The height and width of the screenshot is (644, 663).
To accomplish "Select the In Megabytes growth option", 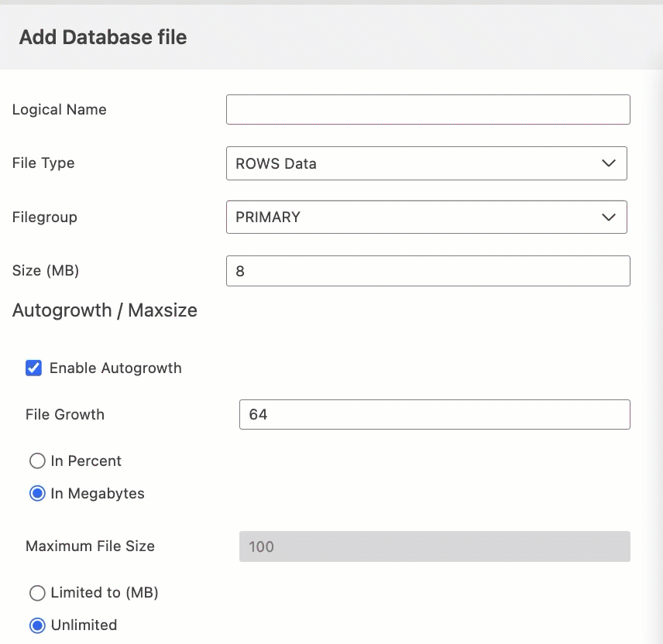I will pyautogui.click(x=37, y=493).
